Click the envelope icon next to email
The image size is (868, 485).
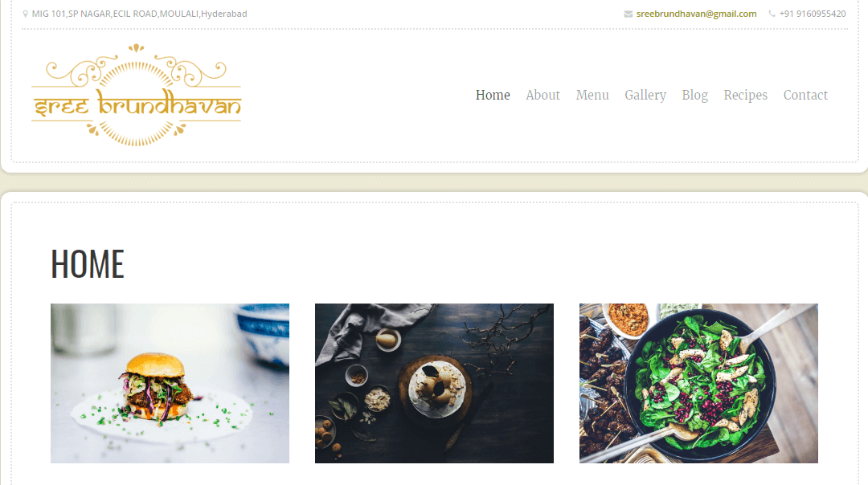pyautogui.click(x=628, y=14)
